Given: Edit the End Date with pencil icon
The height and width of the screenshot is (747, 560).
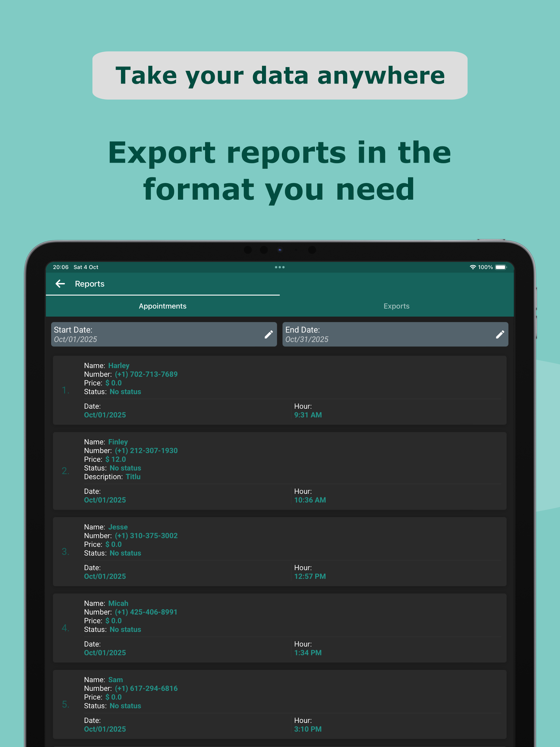Looking at the screenshot, I should click(x=500, y=334).
